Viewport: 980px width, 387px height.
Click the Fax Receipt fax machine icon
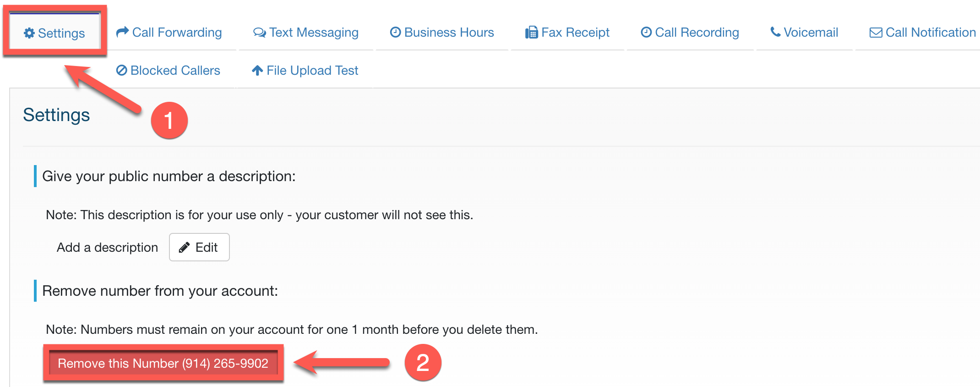point(532,33)
